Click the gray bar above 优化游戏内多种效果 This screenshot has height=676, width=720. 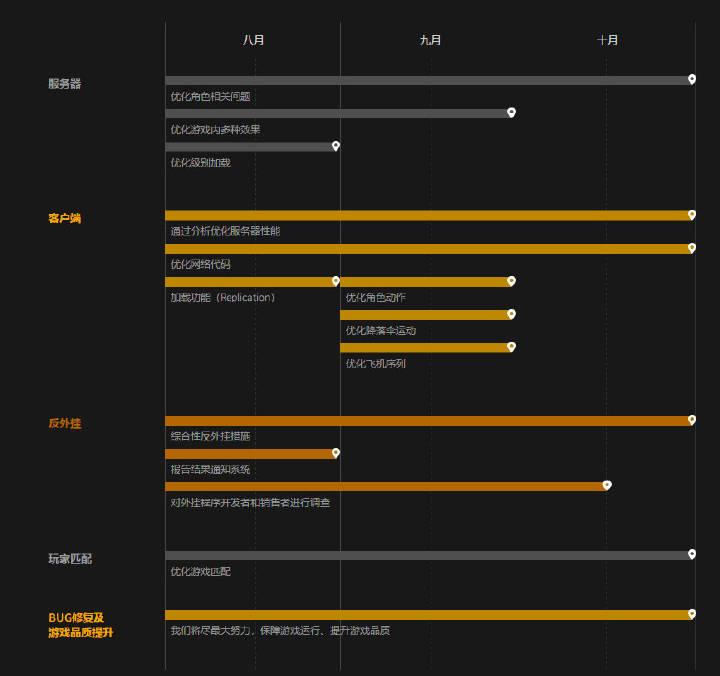pyautogui.click(x=338, y=113)
